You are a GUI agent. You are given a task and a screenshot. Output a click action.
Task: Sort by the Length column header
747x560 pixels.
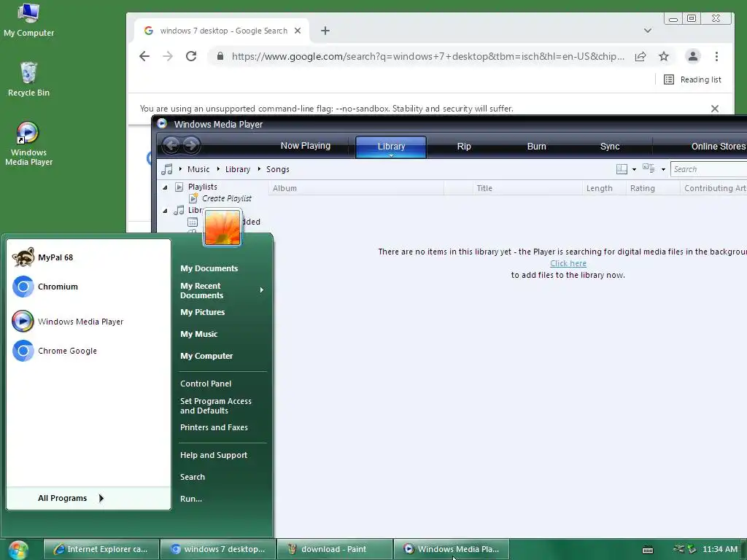point(604,188)
